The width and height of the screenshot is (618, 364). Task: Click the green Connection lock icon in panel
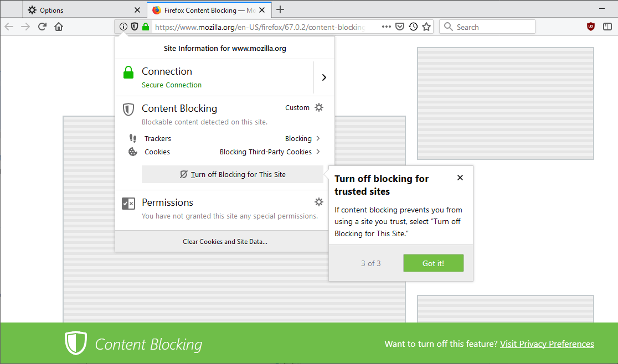(x=128, y=73)
